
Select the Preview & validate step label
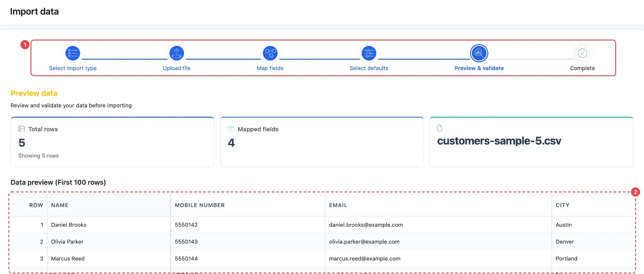click(x=479, y=68)
